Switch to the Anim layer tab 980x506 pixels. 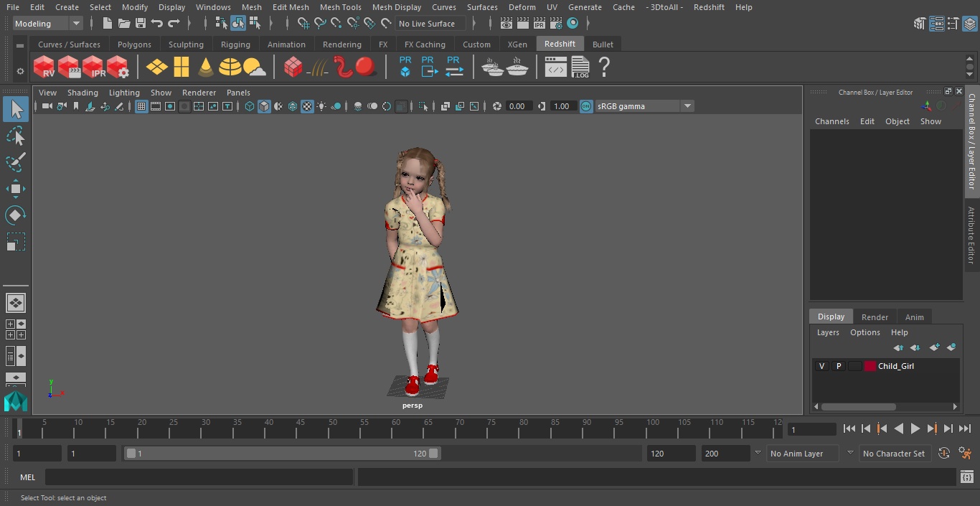pyautogui.click(x=914, y=317)
